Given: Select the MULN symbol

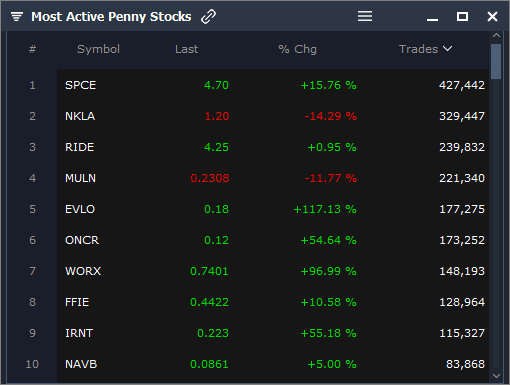Looking at the screenshot, I should tap(80, 178).
